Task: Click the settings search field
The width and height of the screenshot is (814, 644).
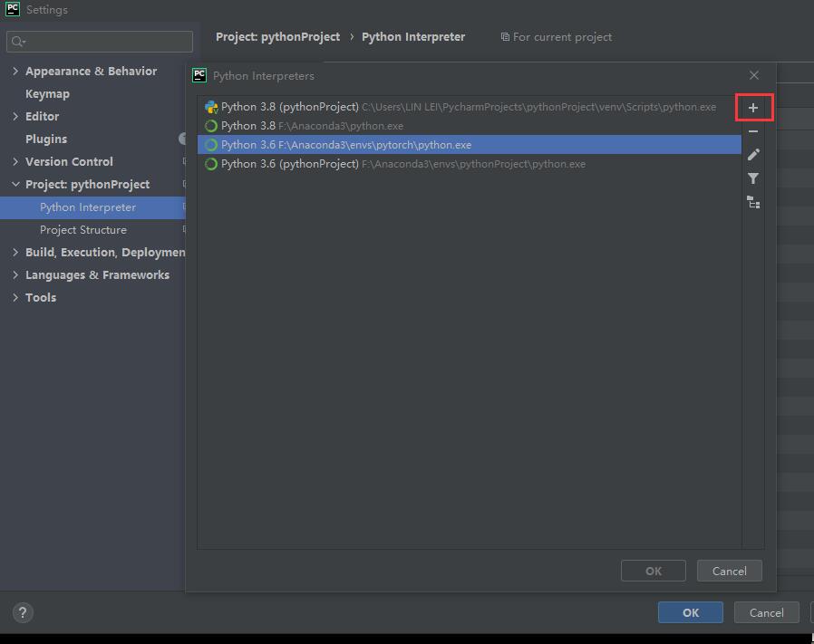Action: [x=100, y=41]
